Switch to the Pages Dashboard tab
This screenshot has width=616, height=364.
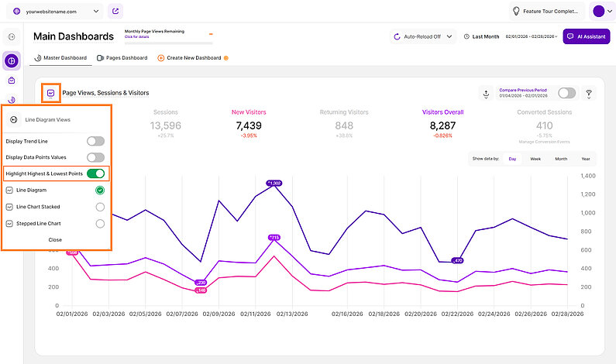click(122, 58)
